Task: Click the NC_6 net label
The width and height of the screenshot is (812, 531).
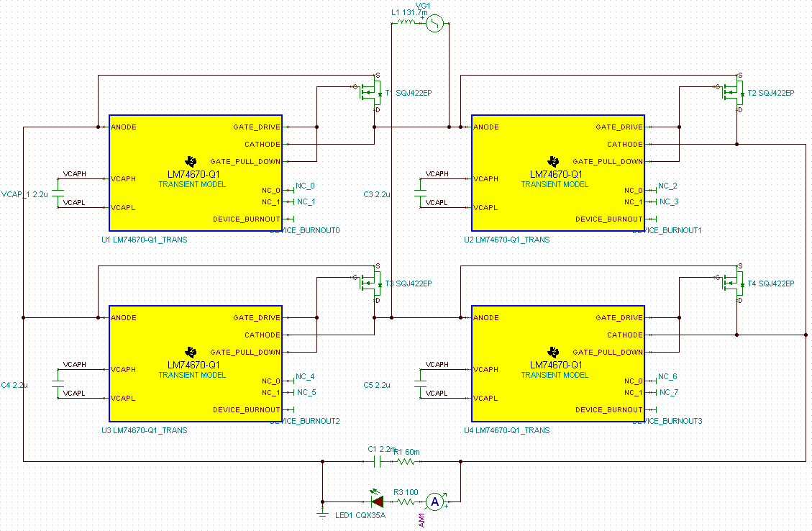Action: pyautogui.click(x=667, y=376)
